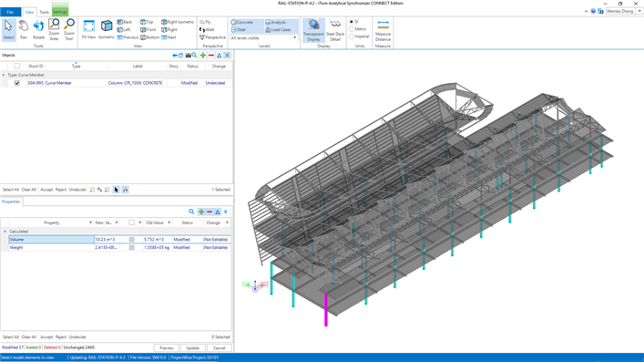This screenshot has width=644, height=362.
Task: Click Accept in the Objects panel
Action: 46,190
